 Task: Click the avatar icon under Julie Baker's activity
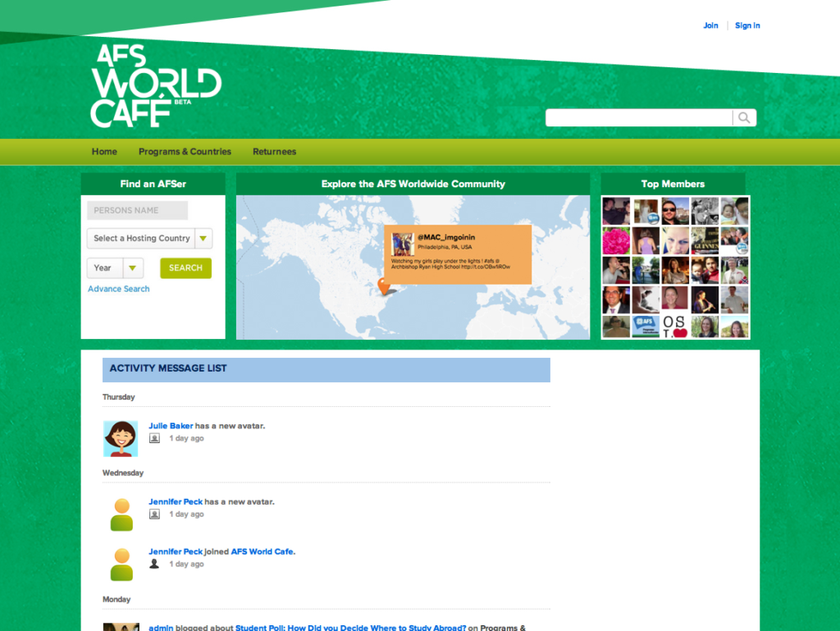pyautogui.click(x=154, y=438)
